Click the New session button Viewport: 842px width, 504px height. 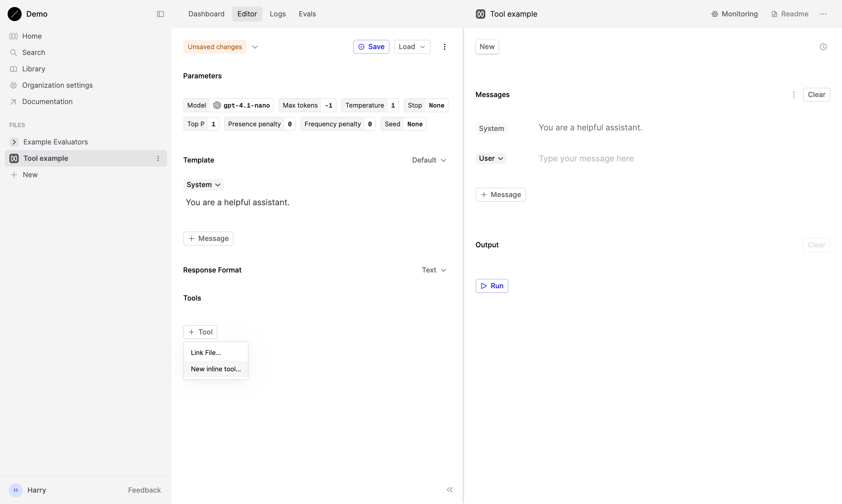(487, 46)
